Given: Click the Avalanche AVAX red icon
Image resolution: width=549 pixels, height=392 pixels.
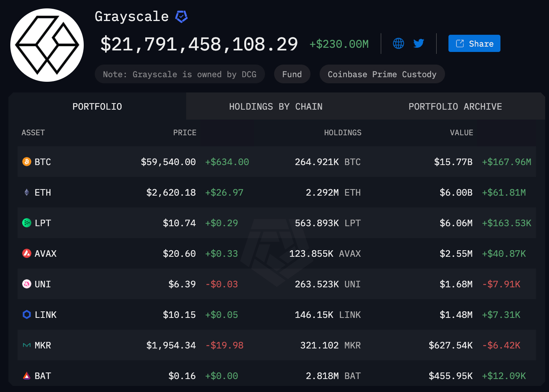Looking at the screenshot, I should [27, 253].
